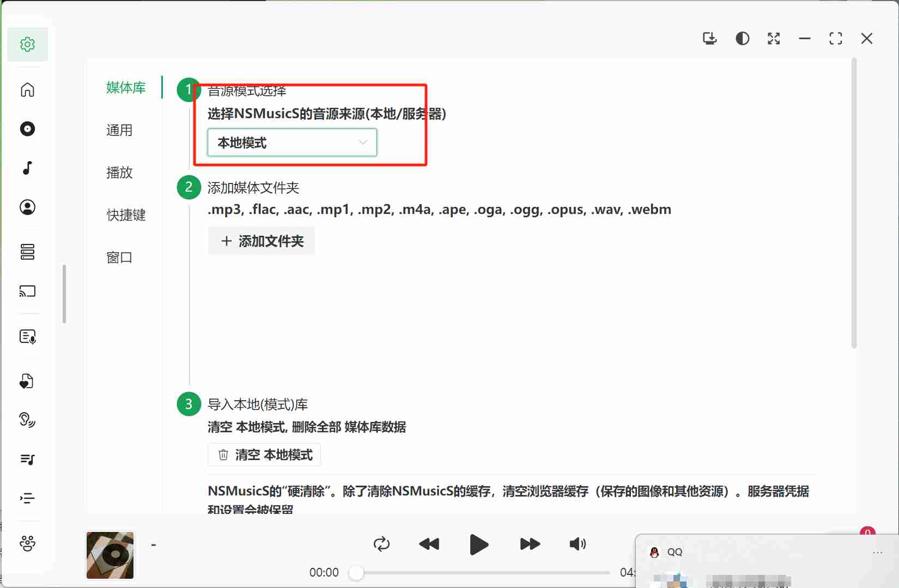Open the Artists section icon
Image resolution: width=899 pixels, height=588 pixels.
[x=27, y=207]
